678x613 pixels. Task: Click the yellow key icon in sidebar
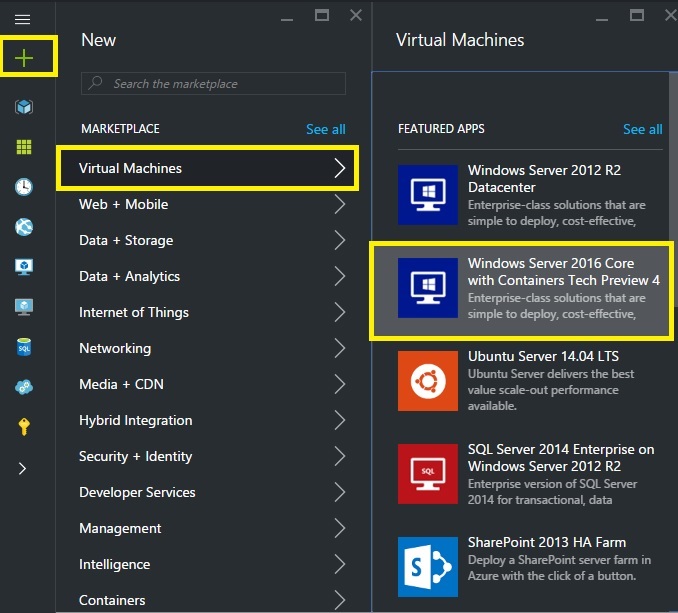(23, 427)
